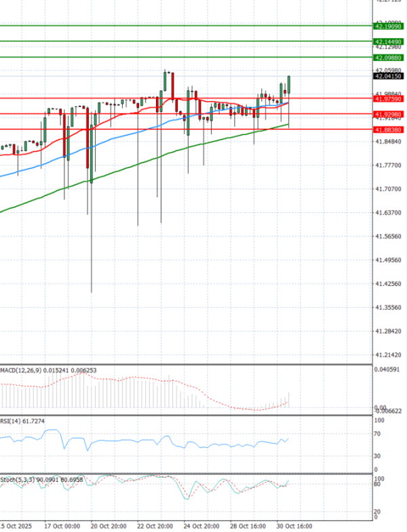Click the 22 Oct 20:00 time axis label
The height and width of the screenshot is (532, 407).
coord(155,525)
